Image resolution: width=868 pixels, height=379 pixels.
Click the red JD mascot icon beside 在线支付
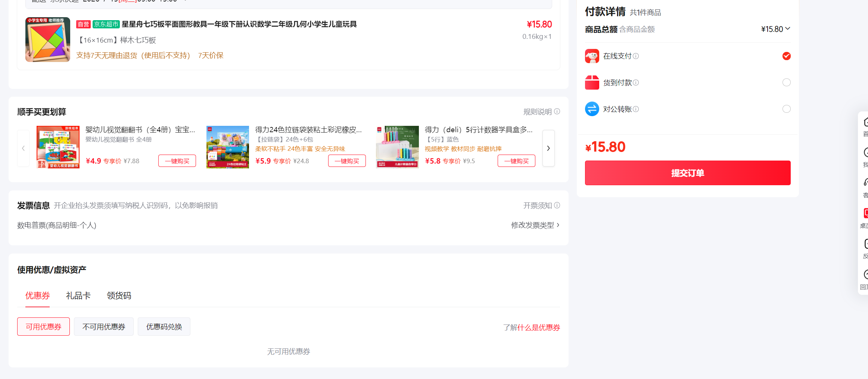592,56
